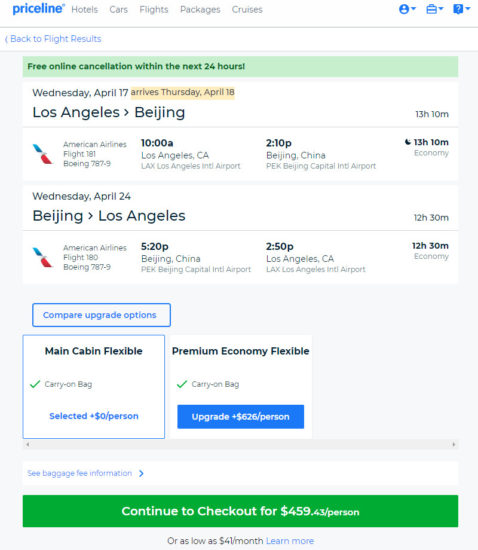Go to the Flights section
The image size is (478, 550).
click(154, 9)
